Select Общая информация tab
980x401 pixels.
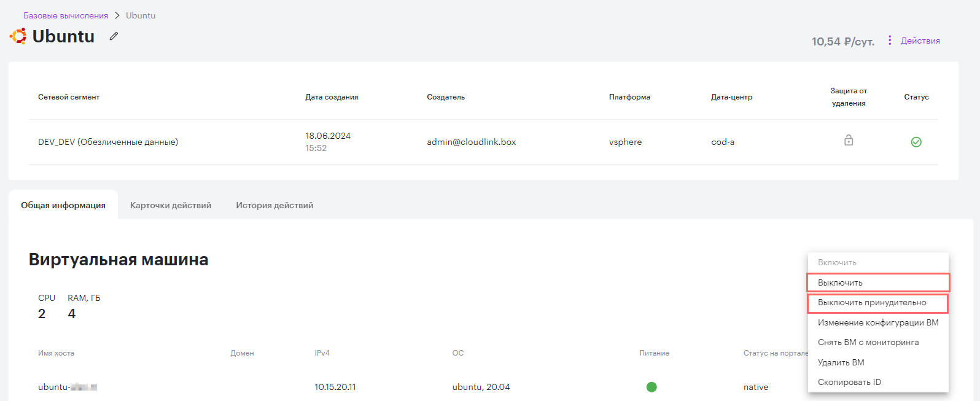coord(63,205)
